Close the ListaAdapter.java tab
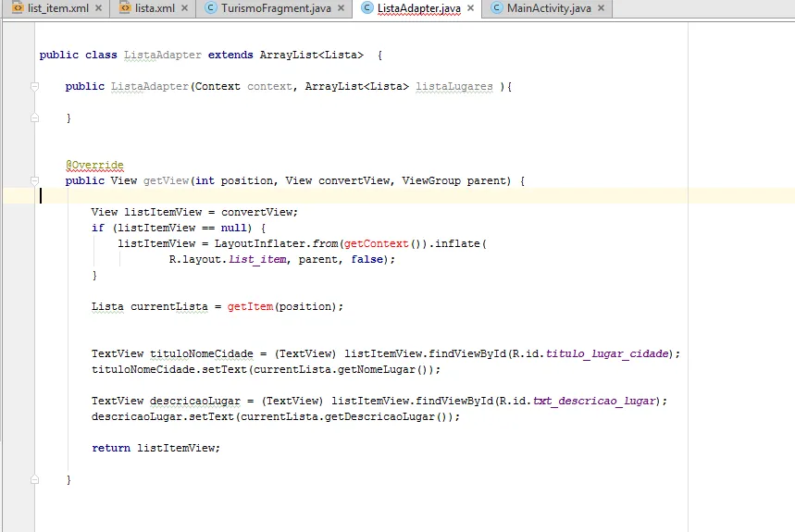Viewport: 795px width, 532px height. 471,8
